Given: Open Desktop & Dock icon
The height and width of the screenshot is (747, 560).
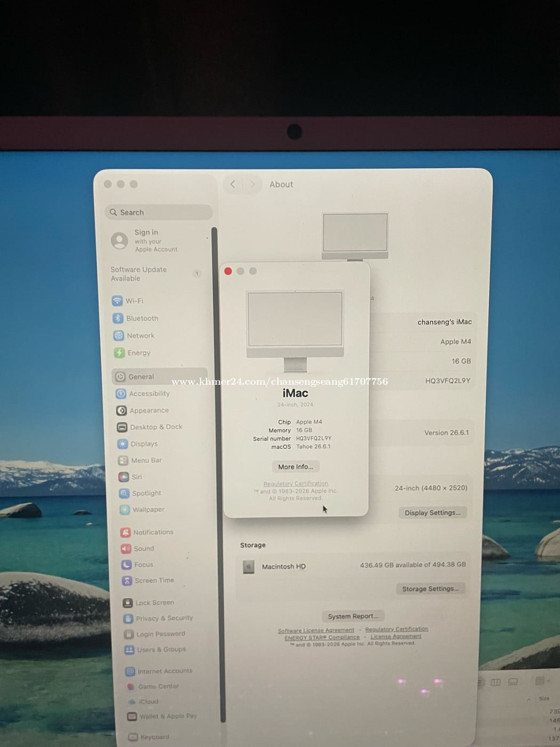Looking at the screenshot, I should click(122, 427).
